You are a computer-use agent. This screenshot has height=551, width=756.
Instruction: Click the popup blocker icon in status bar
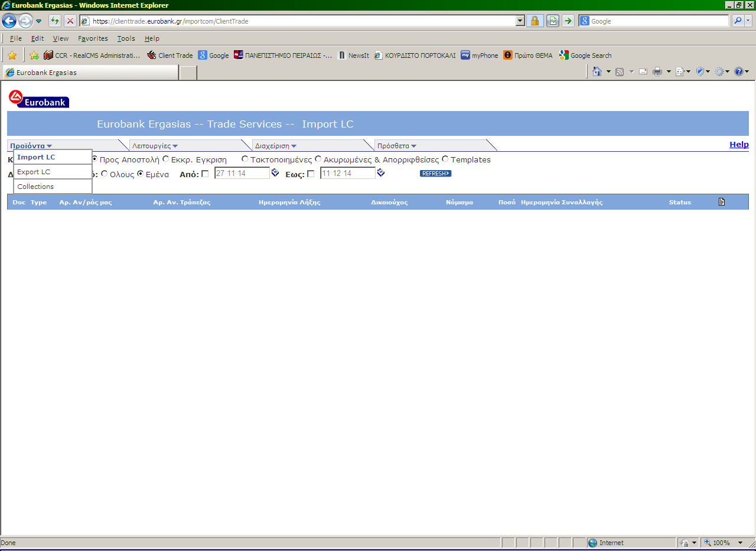tap(685, 543)
